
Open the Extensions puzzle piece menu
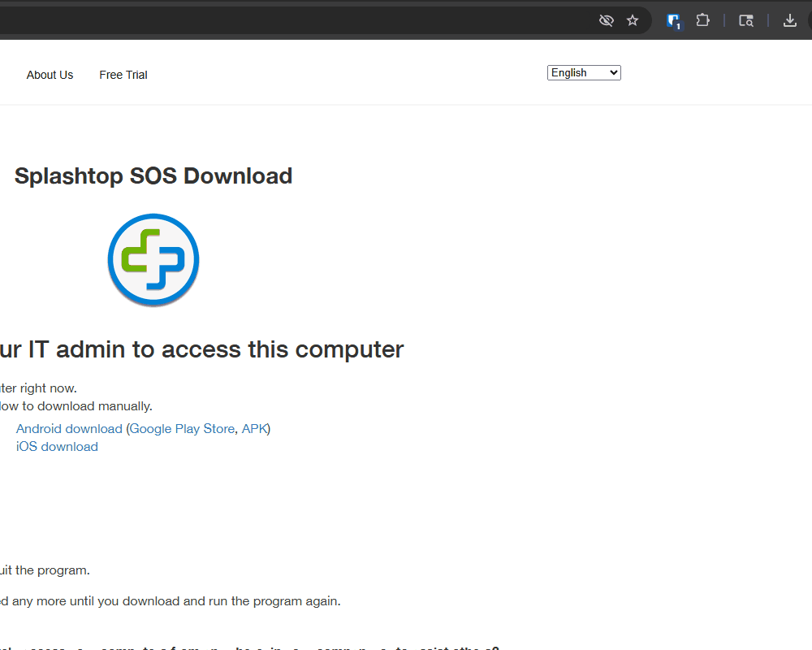click(703, 20)
